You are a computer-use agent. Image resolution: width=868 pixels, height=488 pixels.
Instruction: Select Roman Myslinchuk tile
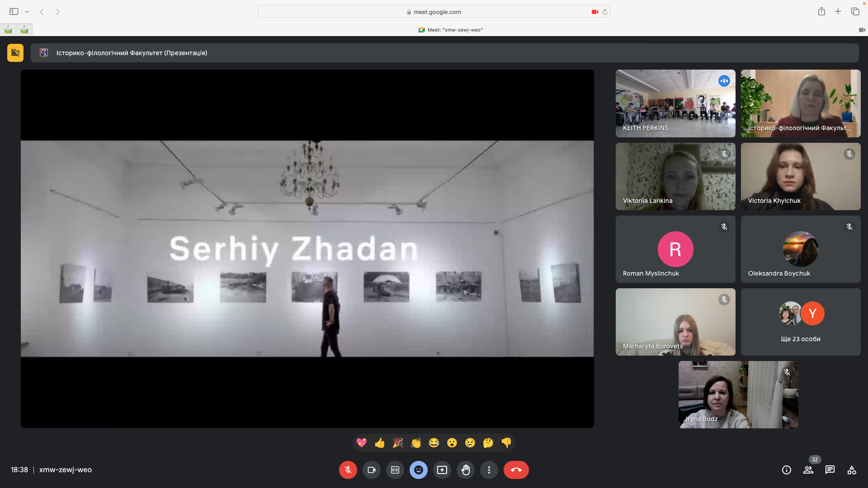[675, 249]
